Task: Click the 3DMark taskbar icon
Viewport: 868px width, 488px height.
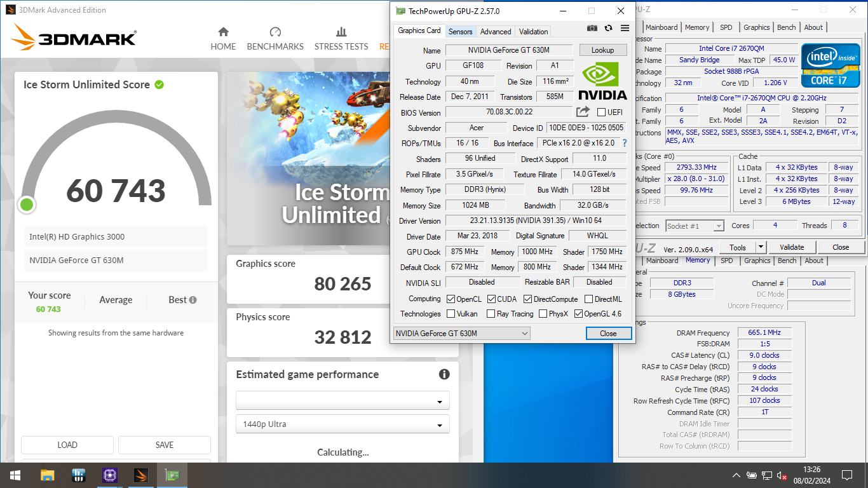Action: [141, 475]
